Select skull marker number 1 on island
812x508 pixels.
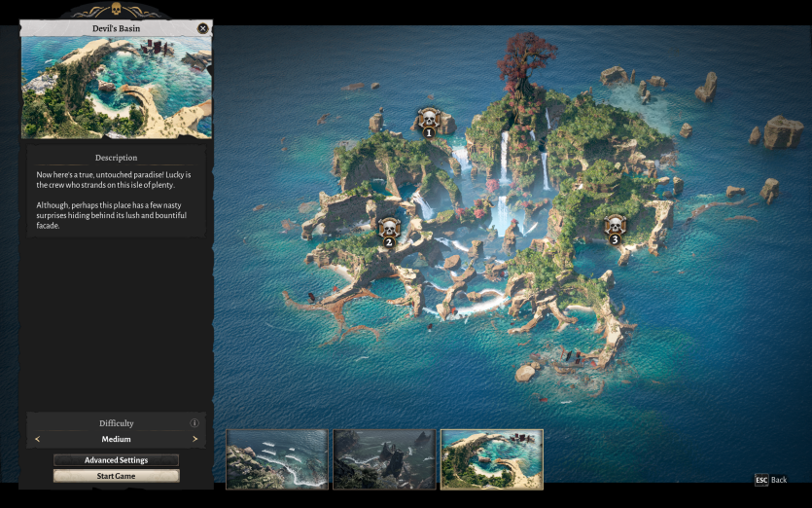pyautogui.click(x=429, y=123)
